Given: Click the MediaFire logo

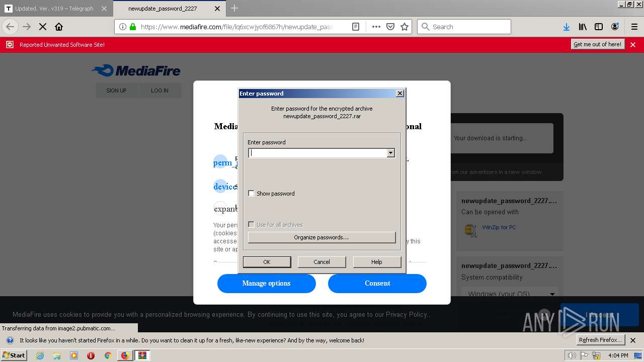Looking at the screenshot, I should tap(136, 70).
